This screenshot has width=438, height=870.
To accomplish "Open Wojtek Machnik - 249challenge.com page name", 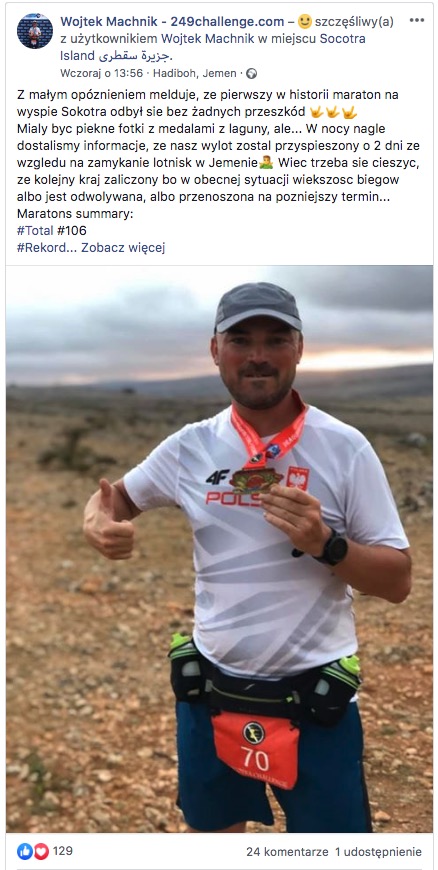I will [172, 22].
